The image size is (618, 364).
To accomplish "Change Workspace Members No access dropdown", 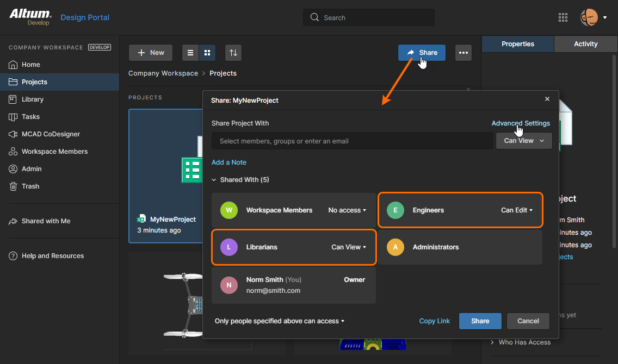I will (347, 210).
